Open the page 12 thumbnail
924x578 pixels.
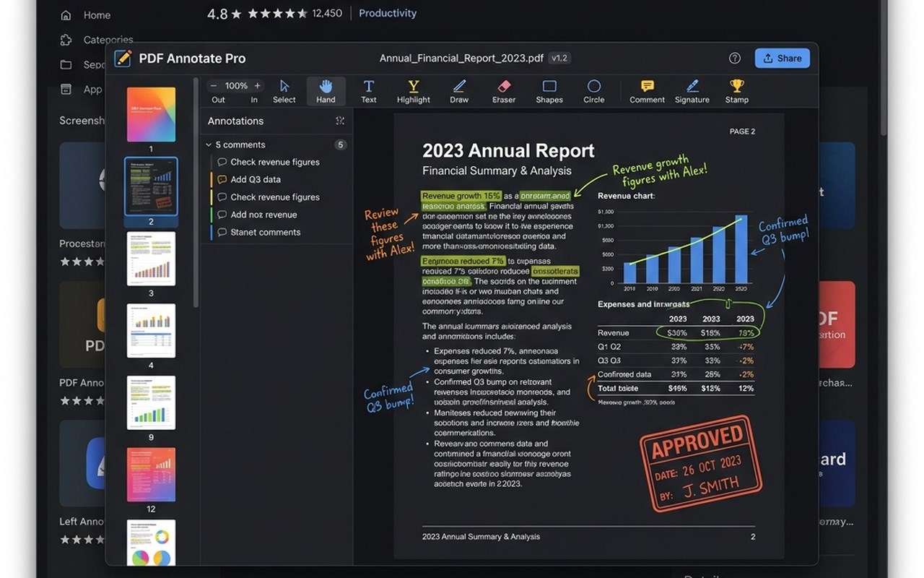click(x=151, y=475)
